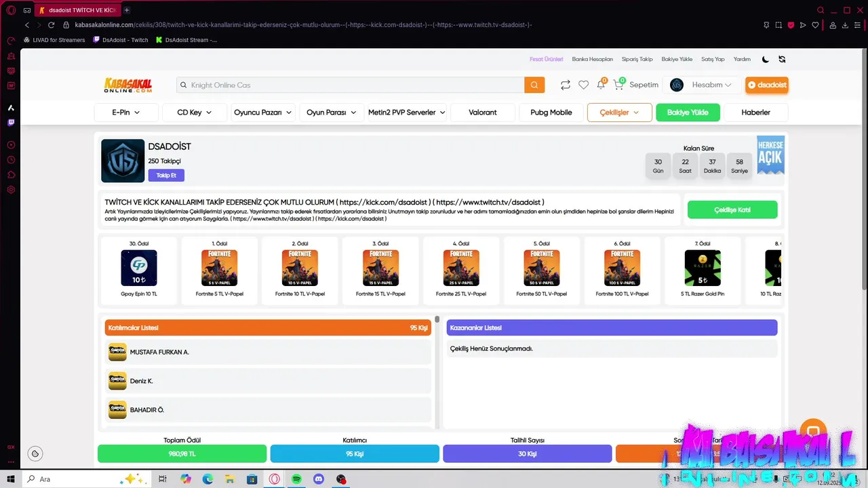Open the LIVAD for Streamers bookmark

[54, 40]
